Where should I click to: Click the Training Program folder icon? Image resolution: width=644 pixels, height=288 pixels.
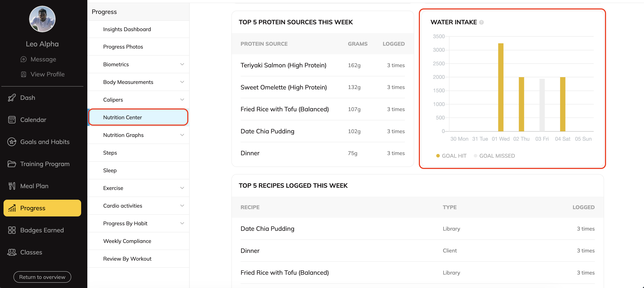12,164
